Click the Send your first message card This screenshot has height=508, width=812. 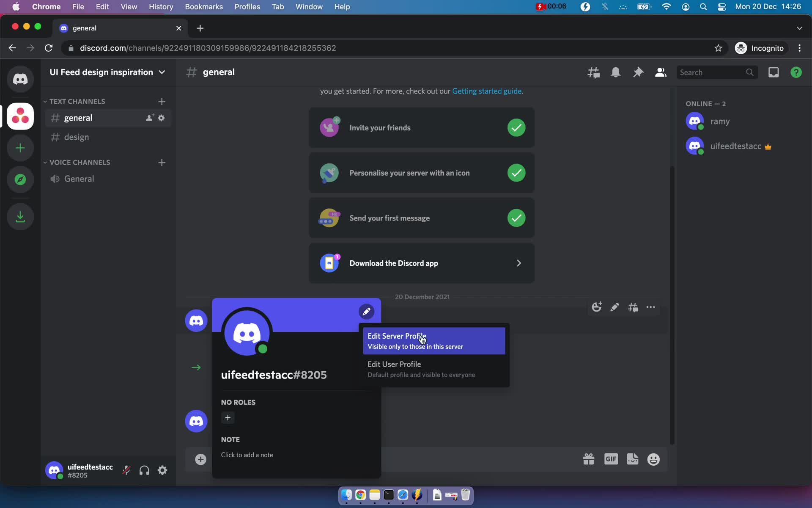[x=421, y=218]
